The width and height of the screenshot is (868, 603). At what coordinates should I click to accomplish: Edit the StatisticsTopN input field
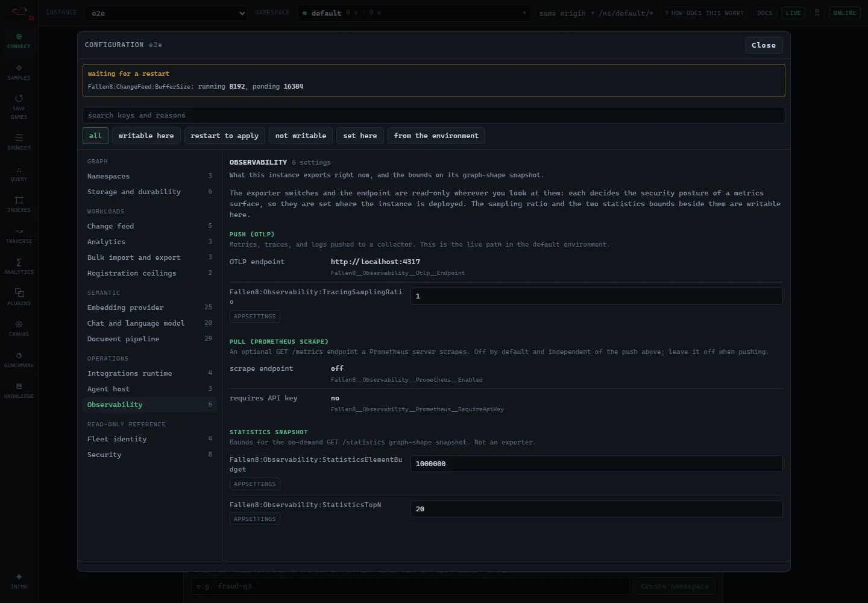(x=597, y=509)
